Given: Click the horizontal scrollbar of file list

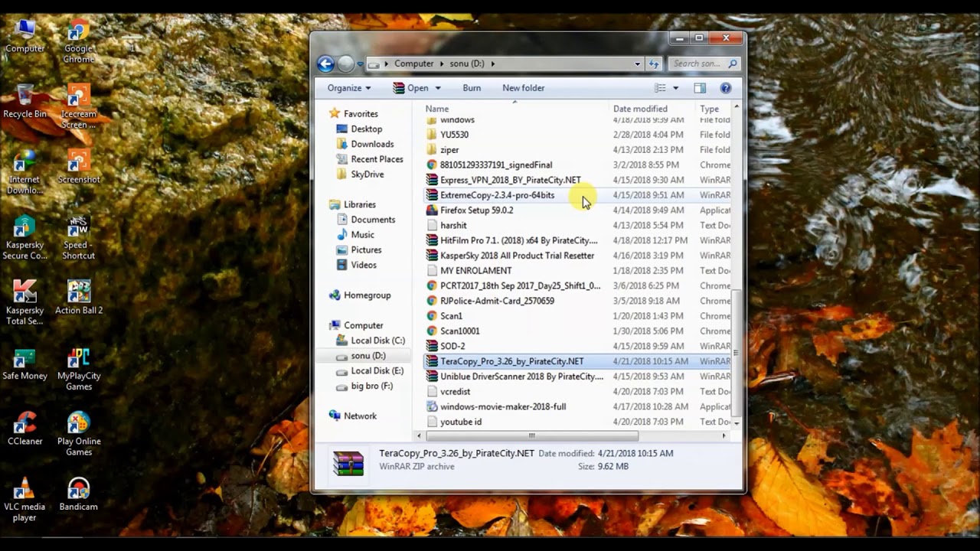Looking at the screenshot, I should [x=531, y=436].
